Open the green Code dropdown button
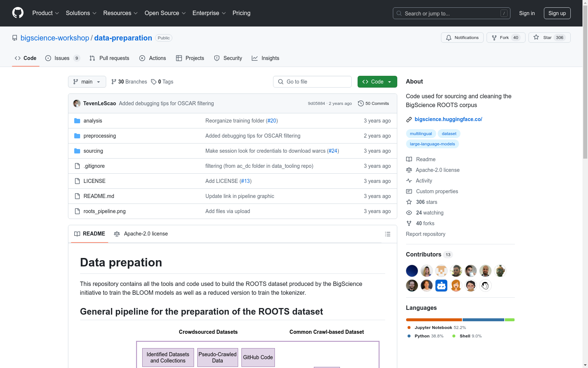 point(377,82)
